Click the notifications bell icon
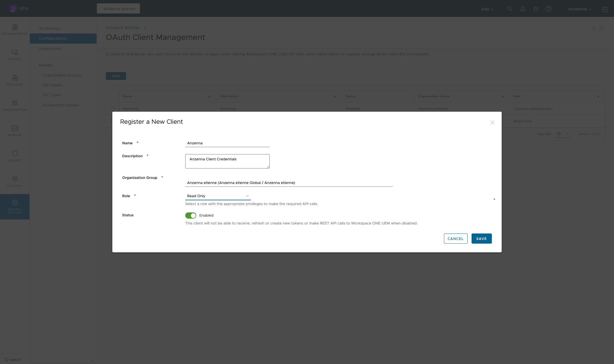 point(523,9)
